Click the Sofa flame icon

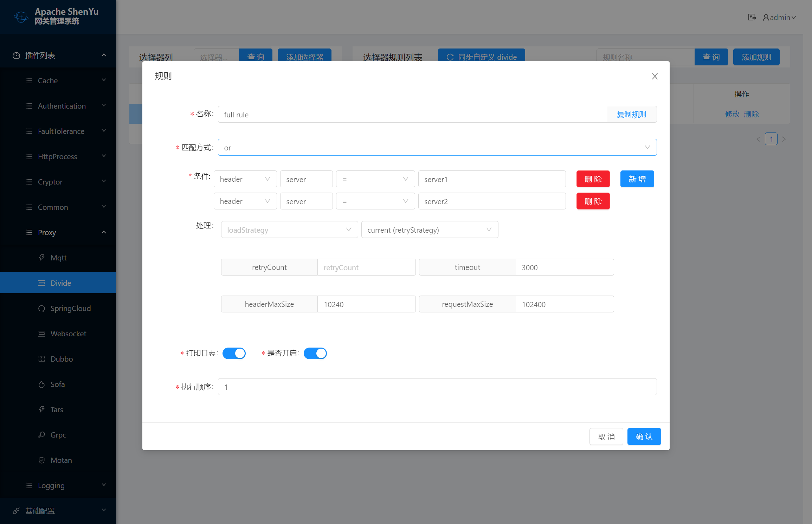click(41, 384)
